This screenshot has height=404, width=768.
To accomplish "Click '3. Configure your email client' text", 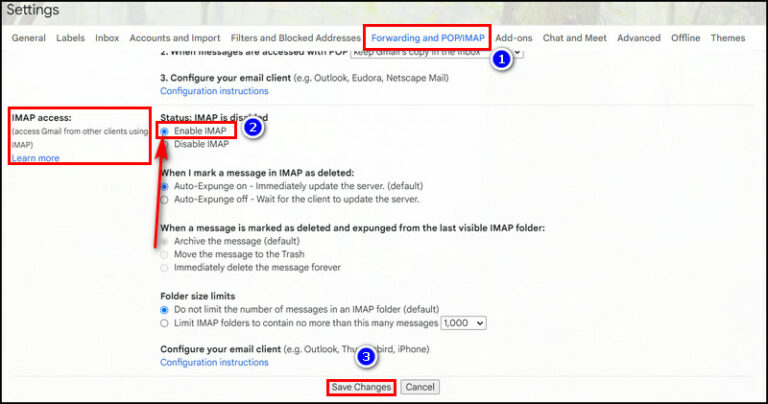I will [x=225, y=78].
